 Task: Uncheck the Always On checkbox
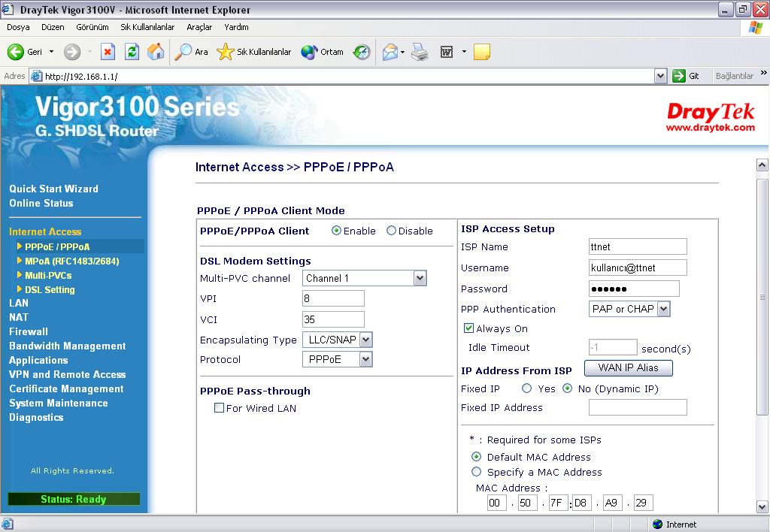468,328
